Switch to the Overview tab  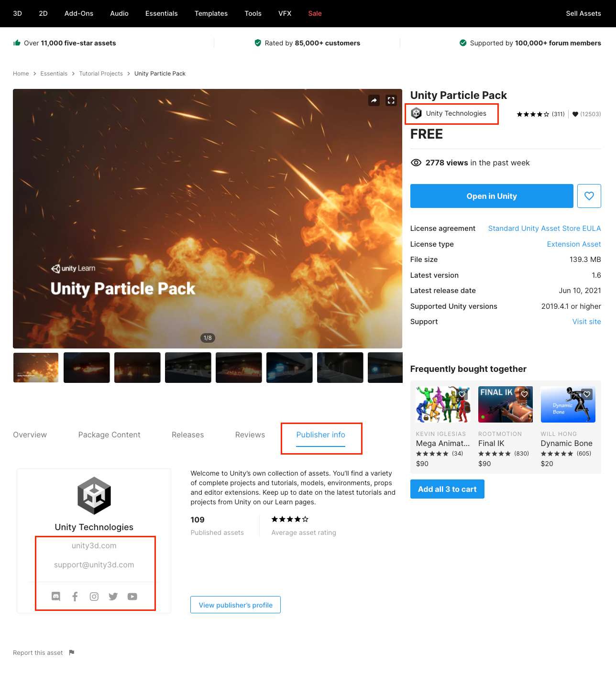(x=30, y=435)
